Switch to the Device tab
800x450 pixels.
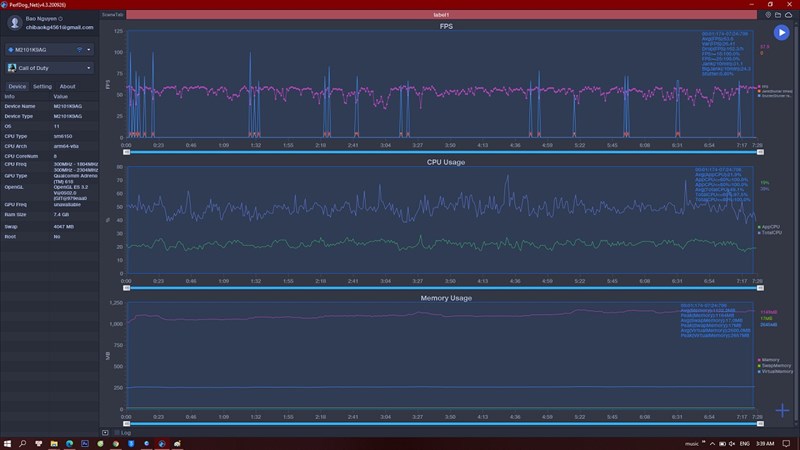click(x=17, y=86)
